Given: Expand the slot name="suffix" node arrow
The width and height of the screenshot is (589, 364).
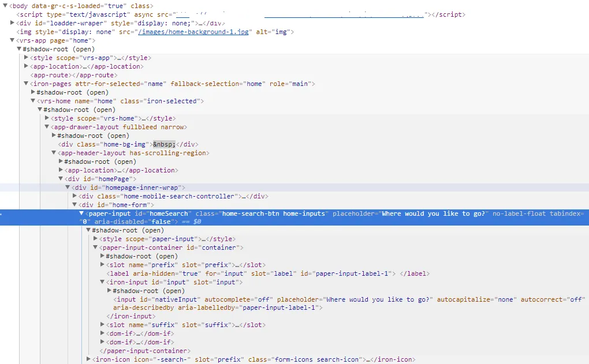Looking at the screenshot, I should pos(102,325).
